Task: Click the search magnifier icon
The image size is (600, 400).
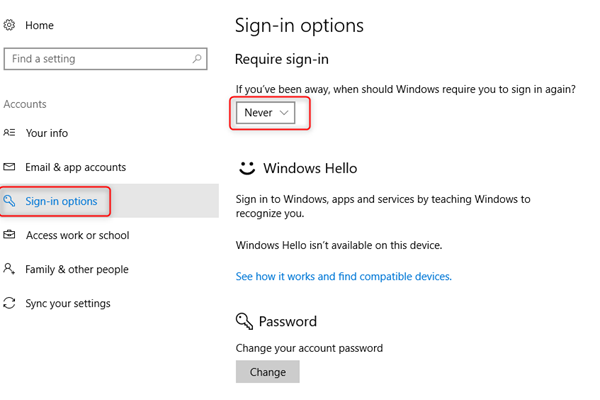Action: [198, 58]
